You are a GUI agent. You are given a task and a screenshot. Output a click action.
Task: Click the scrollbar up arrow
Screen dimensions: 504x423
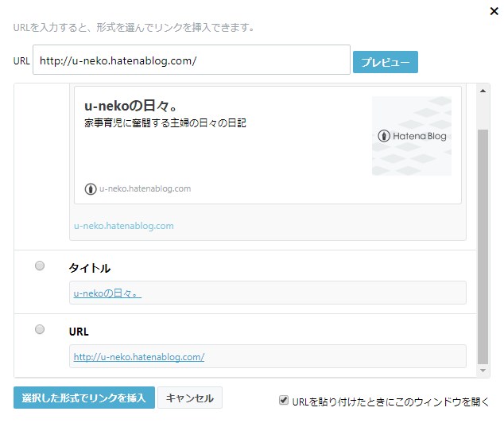pyautogui.click(x=483, y=91)
